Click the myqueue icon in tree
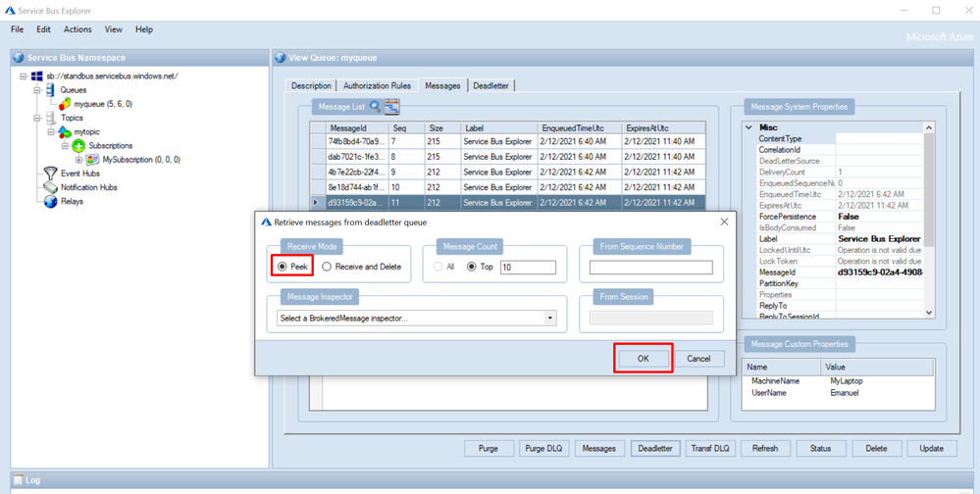This screenshot has height=494, width=980. click(65, 104)
